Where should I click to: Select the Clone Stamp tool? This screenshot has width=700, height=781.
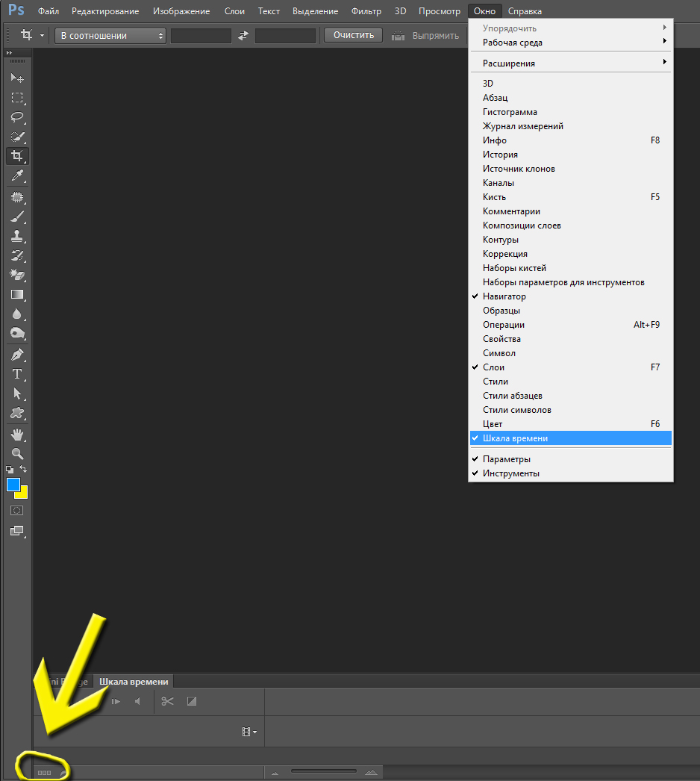17,236
